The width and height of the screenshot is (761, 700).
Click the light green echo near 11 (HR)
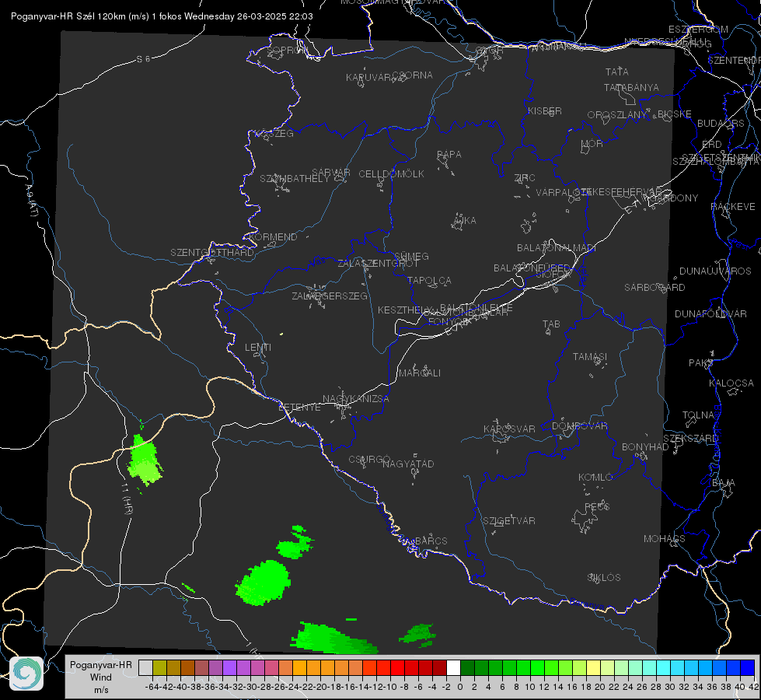click(144, 460)
